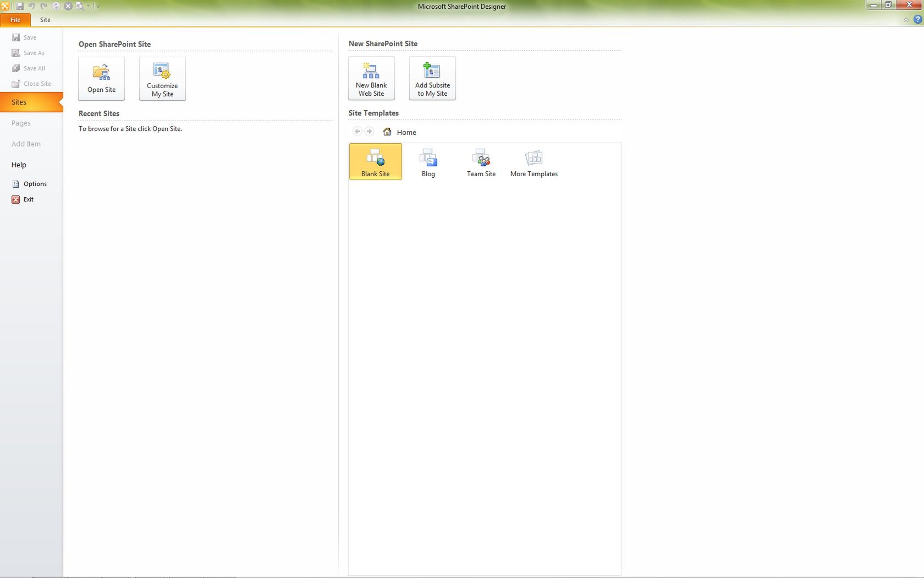Open a SharePoint site with Open Site

point(101,78)
